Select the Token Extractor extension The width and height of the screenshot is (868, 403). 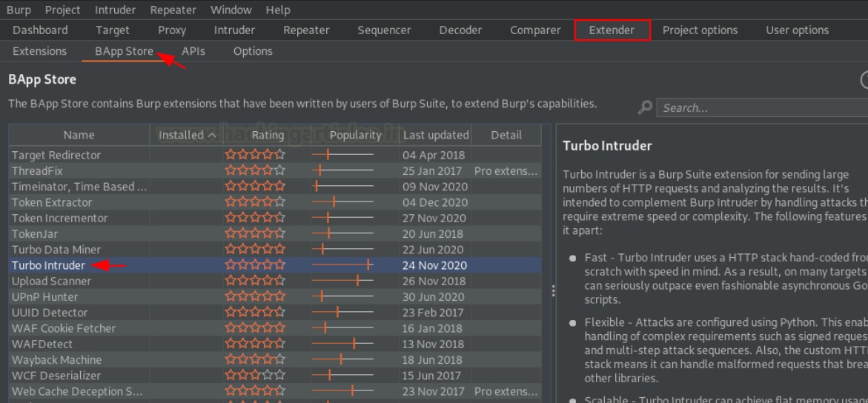click(x=275, y=202)
